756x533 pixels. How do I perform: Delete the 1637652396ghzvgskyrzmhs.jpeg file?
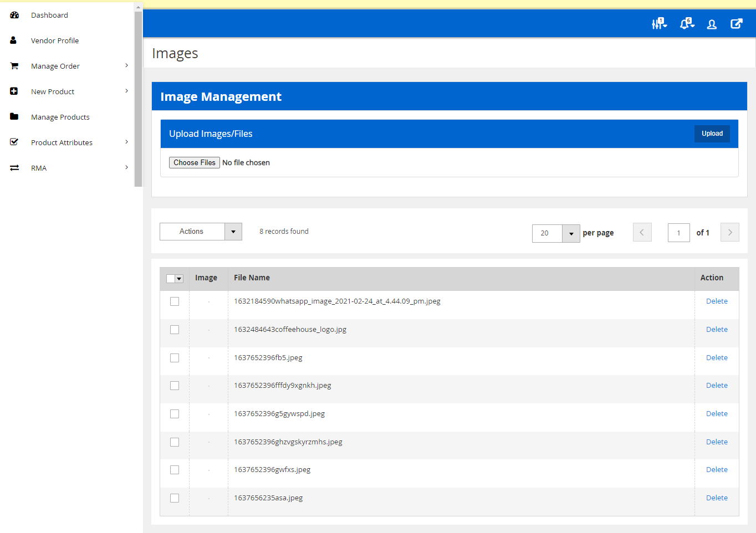point(717,442)
